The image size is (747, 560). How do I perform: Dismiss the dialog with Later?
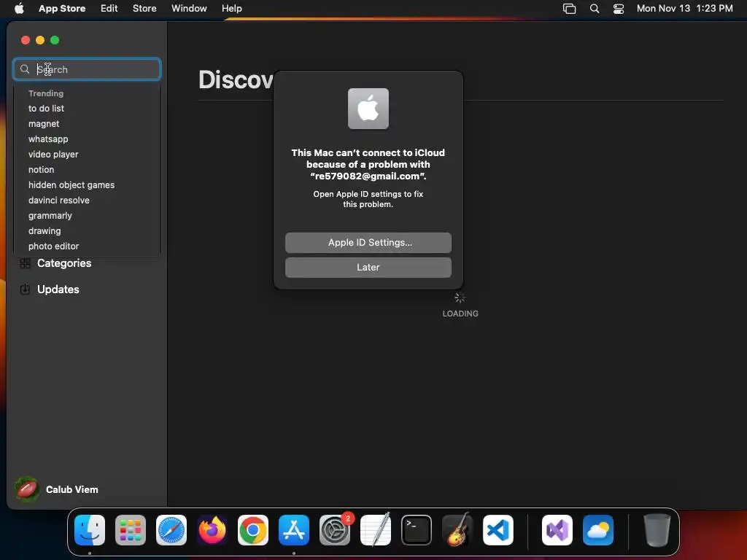[368, 268]
